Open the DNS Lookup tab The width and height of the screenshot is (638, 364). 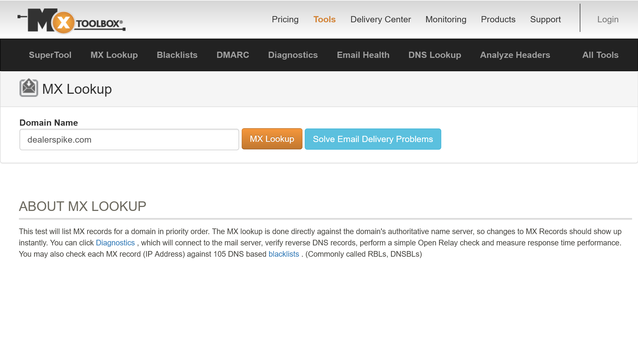434,55
